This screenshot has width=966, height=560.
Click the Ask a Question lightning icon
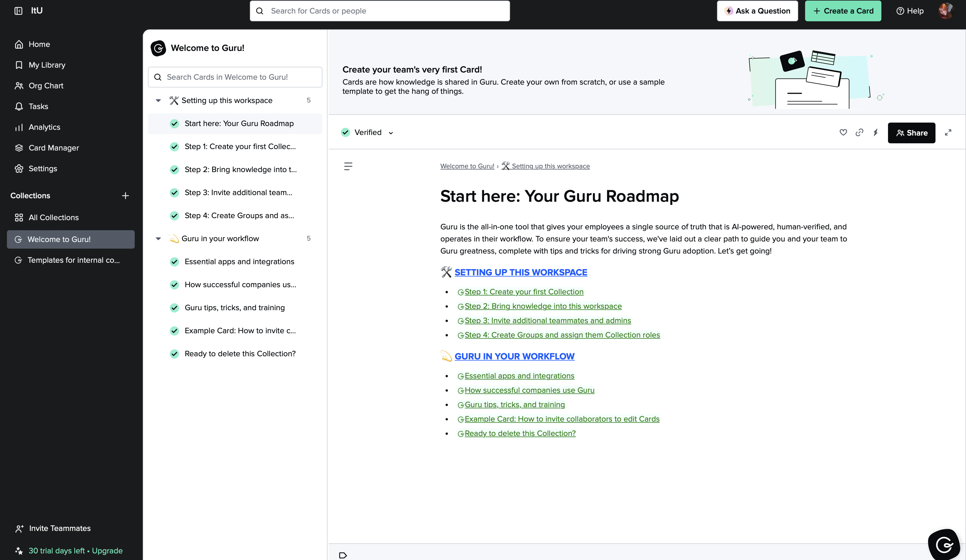click(729, 11)
